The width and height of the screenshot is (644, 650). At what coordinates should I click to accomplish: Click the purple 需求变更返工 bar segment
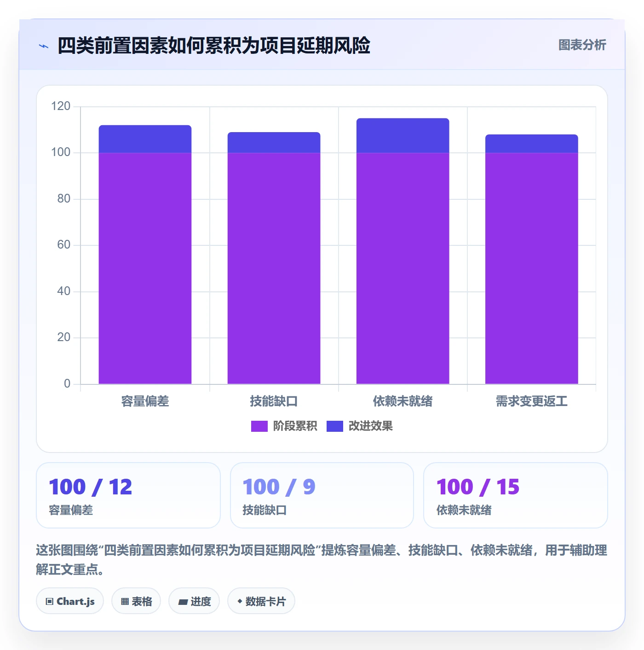(x=531, y=268)
